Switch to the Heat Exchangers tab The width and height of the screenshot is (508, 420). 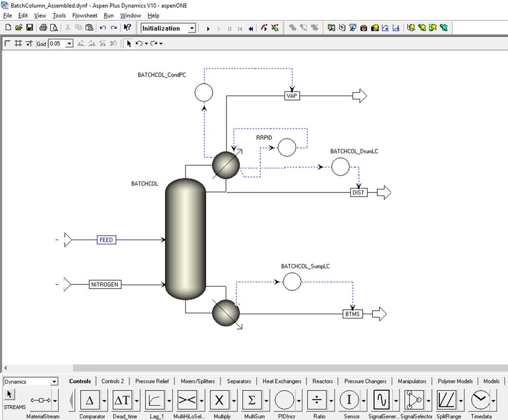282,381
